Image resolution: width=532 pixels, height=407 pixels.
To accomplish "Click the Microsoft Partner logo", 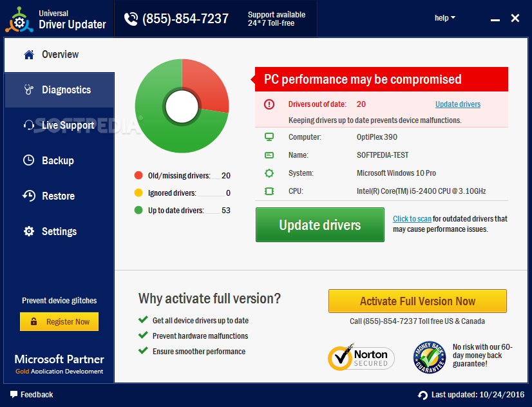I will pyautogui.click(x=59, y=364).
